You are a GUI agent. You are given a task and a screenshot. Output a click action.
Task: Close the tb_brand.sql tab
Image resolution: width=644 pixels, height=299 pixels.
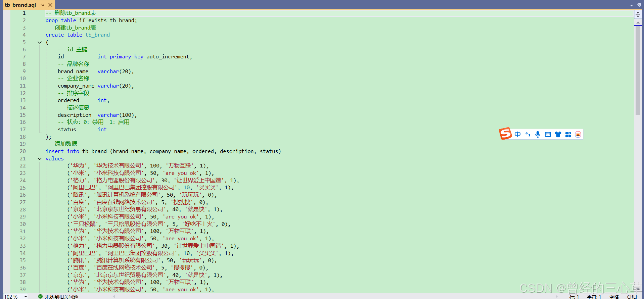tap(50, 5)
